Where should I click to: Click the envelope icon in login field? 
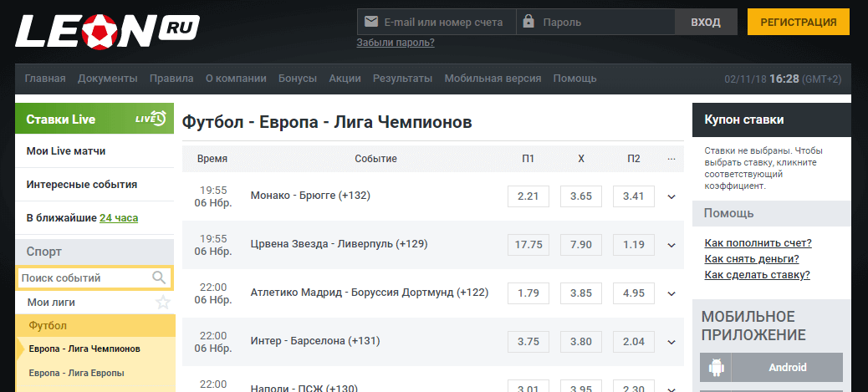point(371,22)
